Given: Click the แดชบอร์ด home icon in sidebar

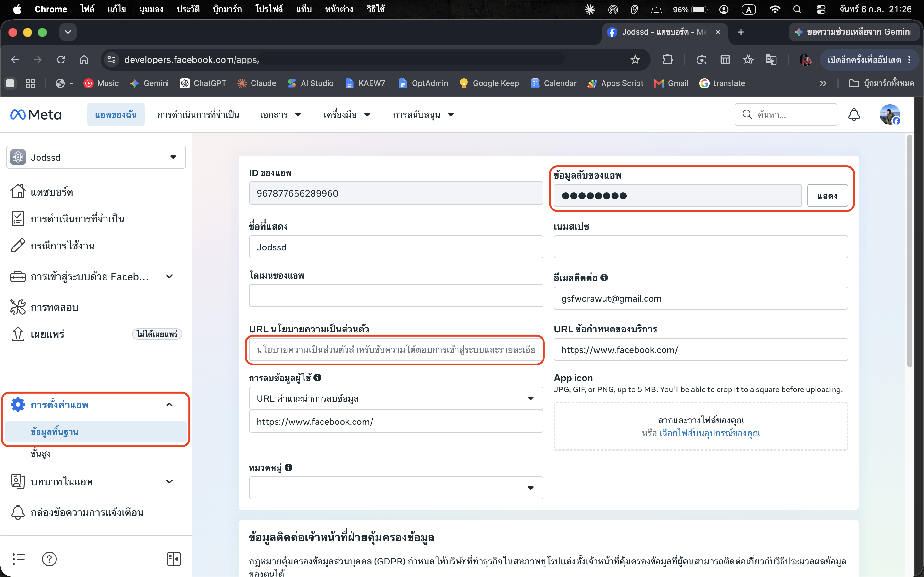Looking at the screenshot, I should (18, 192).
